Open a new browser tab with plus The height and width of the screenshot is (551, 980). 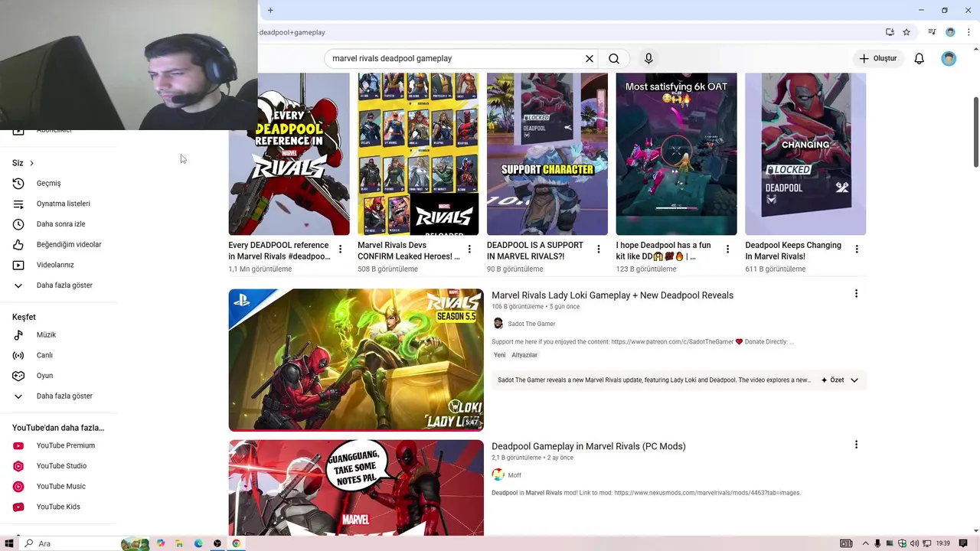pyautogui.click(x=270, y=10)
